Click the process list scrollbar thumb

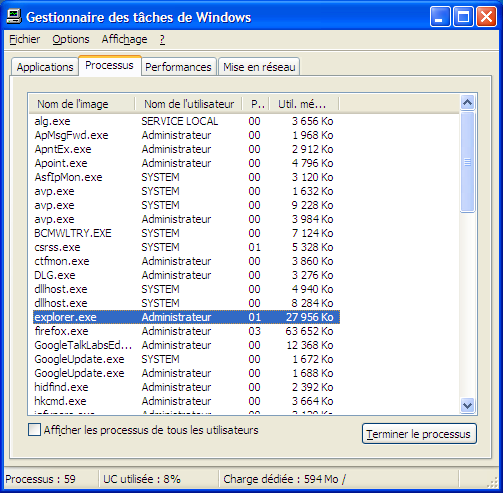pos(467,162)
